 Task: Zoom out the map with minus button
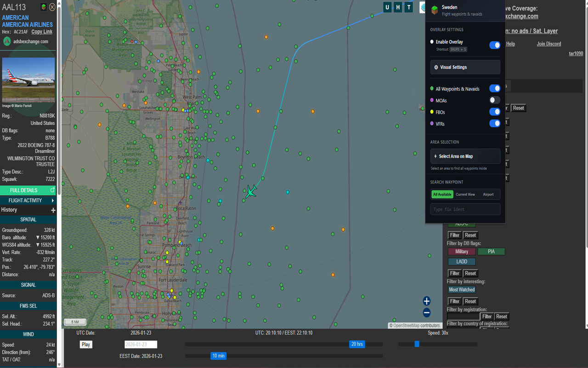[x=427, y=313]
